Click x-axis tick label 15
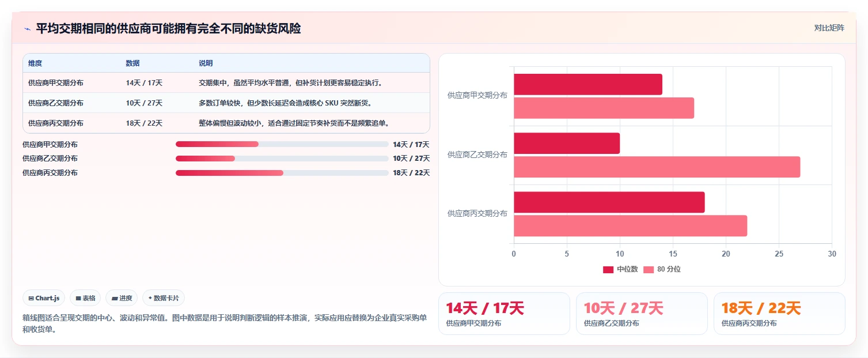 pos(673,254)
